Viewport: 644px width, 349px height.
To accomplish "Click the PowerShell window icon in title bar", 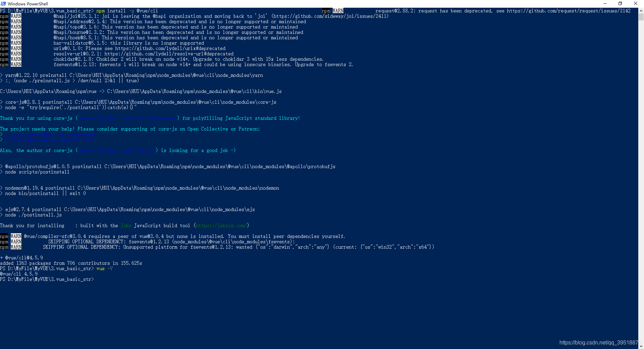I will click(3, 4).
